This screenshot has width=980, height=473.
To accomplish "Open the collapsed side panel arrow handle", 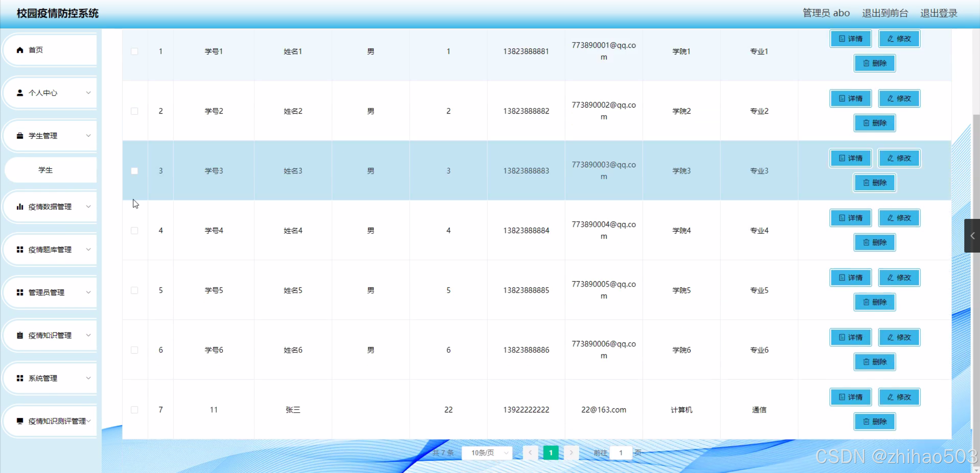I will coord(972,236).
